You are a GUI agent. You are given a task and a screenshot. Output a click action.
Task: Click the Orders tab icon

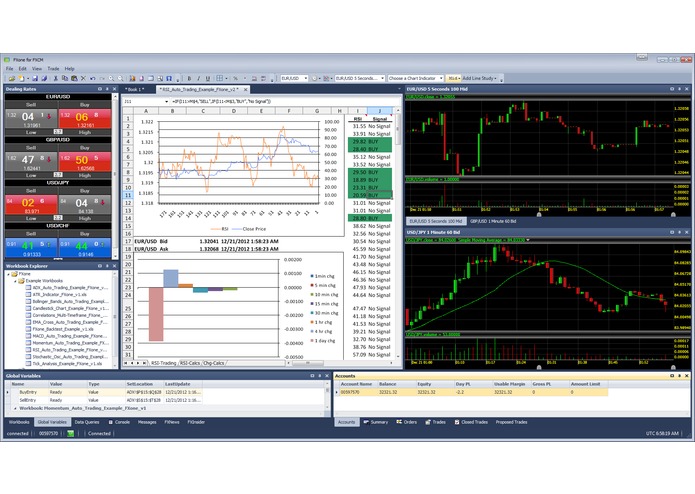pyautogui.click(x=399, y=422)
